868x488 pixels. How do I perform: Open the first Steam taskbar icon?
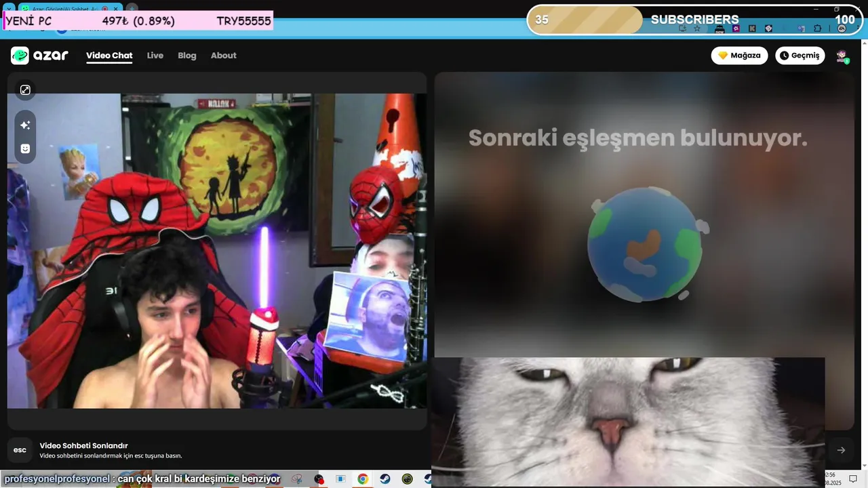click(384, 479)
